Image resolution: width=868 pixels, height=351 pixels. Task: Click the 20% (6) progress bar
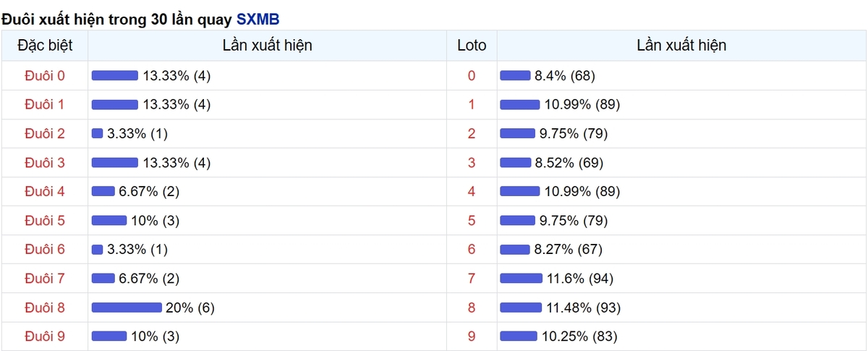(x=127, y=308)
